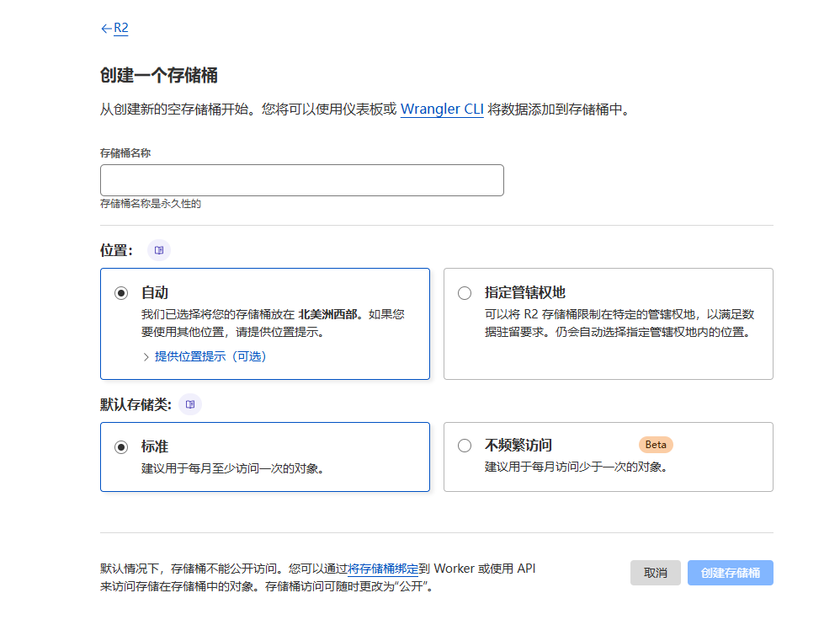This screenshot has height=625, width=840.
Task: Choose the 标准 storage class radio button
Action: [x=121, y=446]
